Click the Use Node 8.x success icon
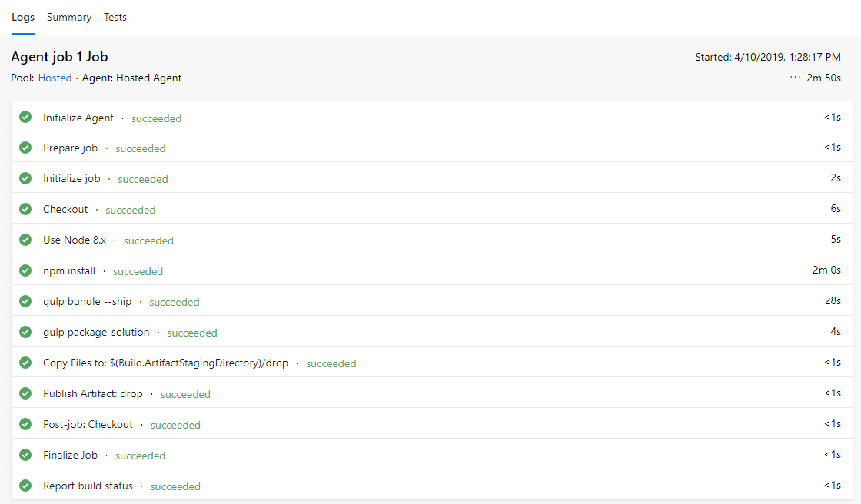 (x=25, y=240)
